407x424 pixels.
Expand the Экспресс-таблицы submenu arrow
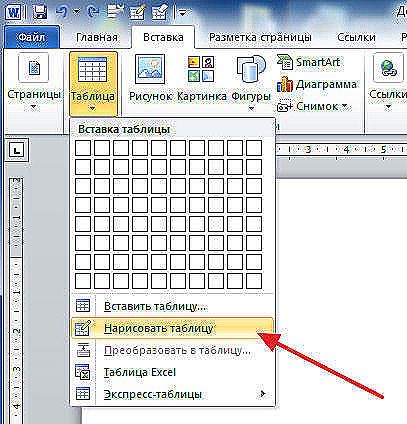(x=263, y=394)
